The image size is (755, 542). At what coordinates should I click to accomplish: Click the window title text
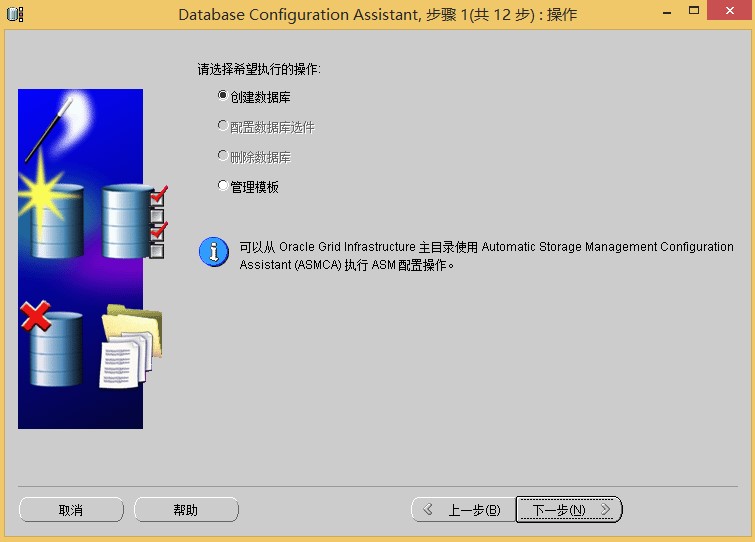coord(377,15)
